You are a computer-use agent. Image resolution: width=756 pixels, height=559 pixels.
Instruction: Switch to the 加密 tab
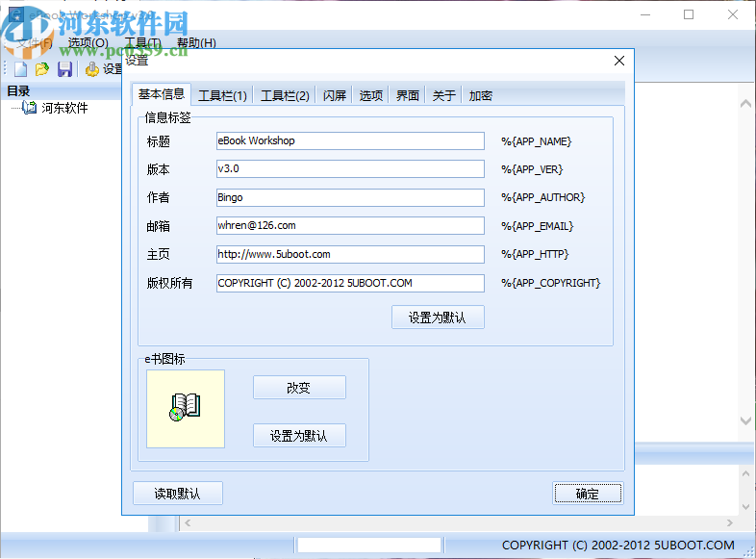[481, 95]
